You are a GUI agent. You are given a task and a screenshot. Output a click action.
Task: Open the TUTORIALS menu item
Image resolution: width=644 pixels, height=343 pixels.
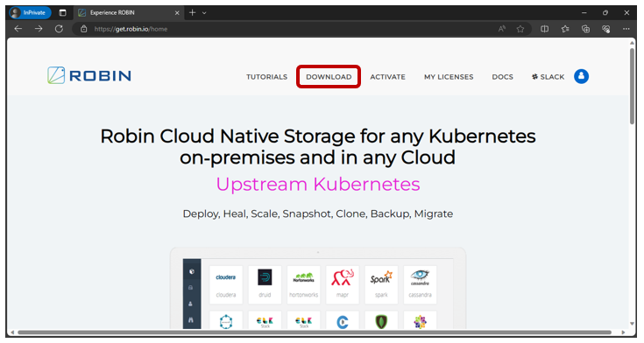pos(266,77)
